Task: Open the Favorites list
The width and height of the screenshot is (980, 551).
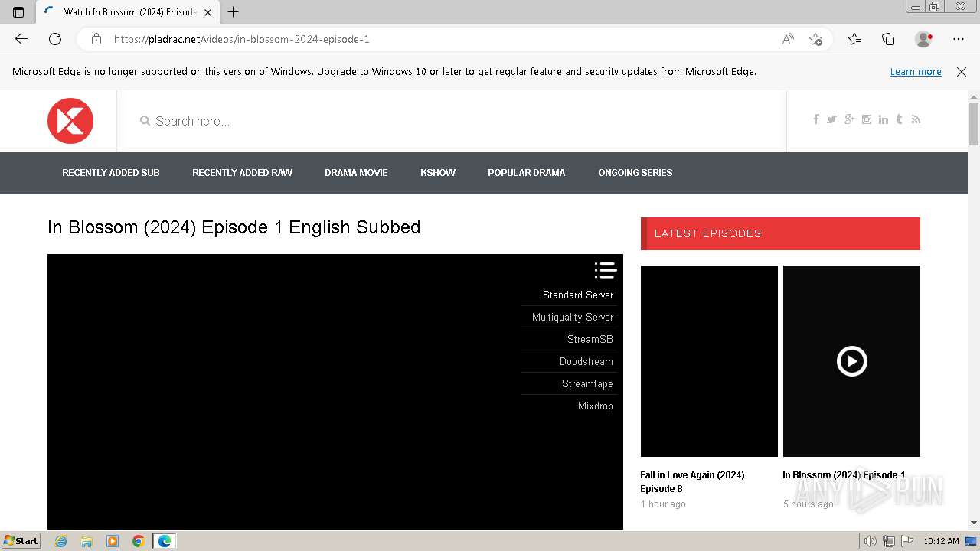Action: [854, 39]
